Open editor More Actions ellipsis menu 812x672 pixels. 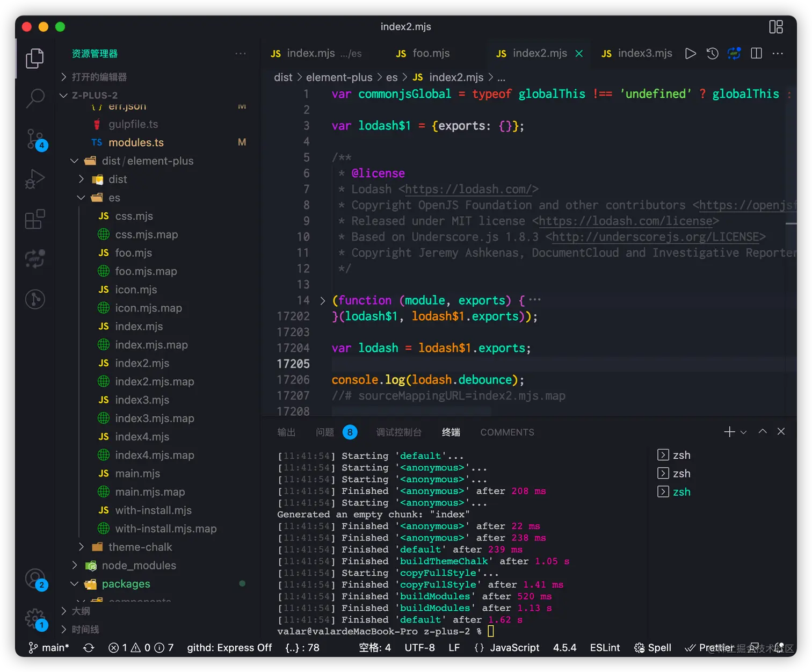point(778,53)
